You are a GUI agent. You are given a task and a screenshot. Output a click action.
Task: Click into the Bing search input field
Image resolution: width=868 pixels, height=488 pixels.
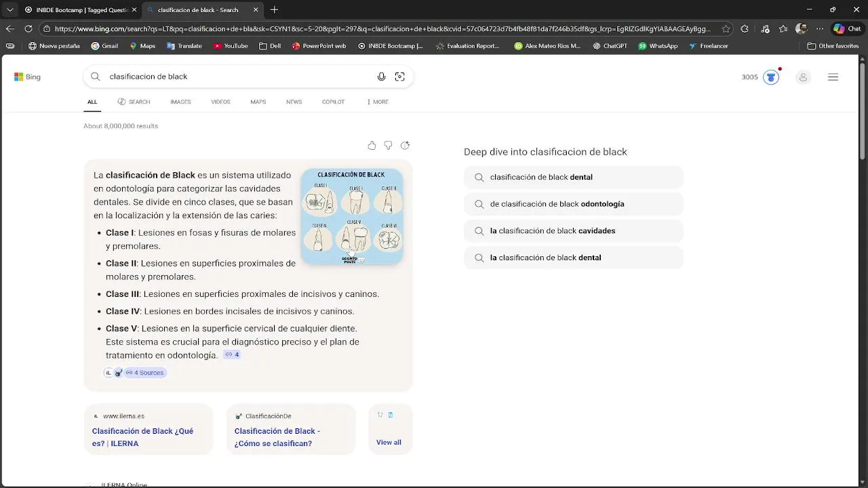(x=237, y=77)
